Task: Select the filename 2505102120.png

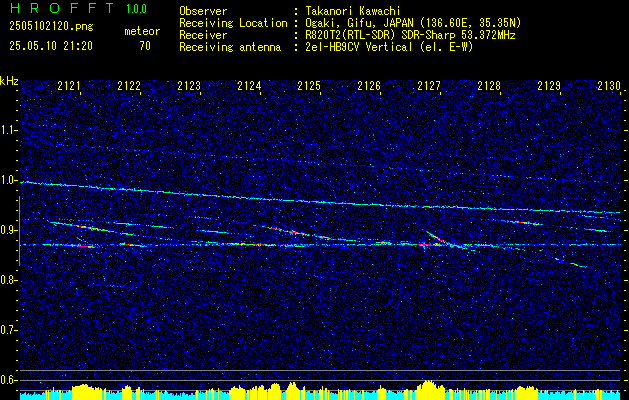Action: pyautogui.click(x=51, y=26)
